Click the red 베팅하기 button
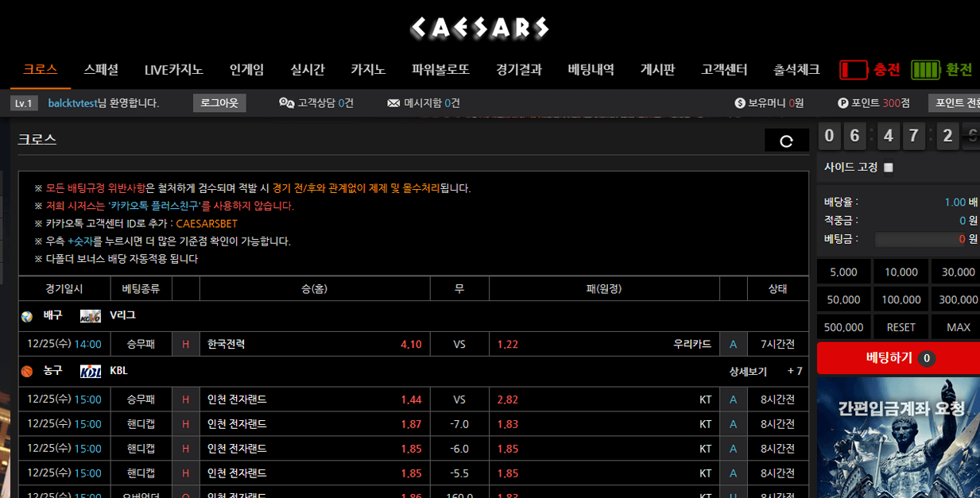The height and width of the screenshot is (498, 980). point(899,358)
